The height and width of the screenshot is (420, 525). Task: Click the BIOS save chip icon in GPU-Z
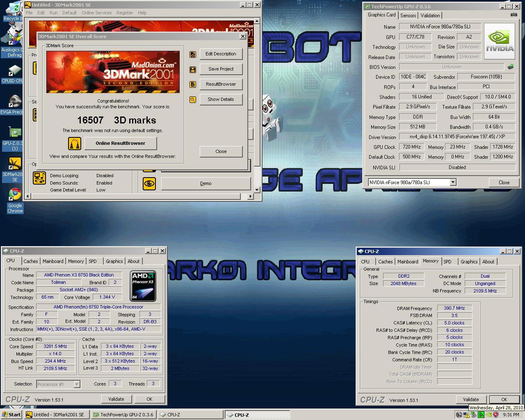[x=511, y=66]
